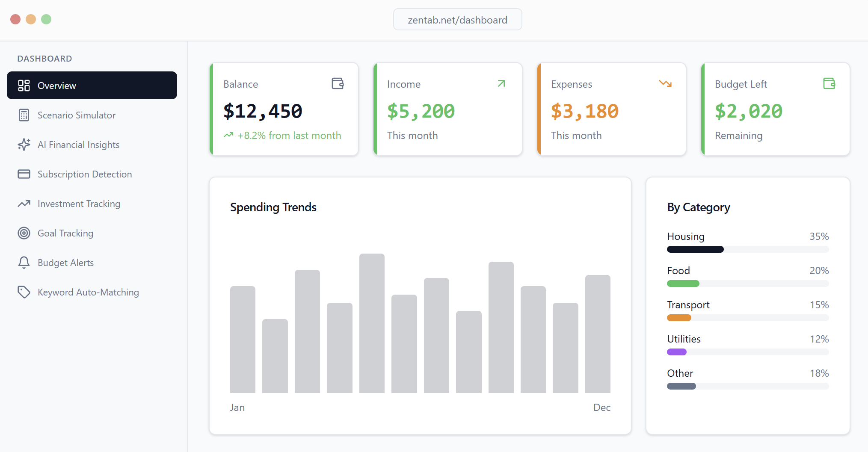Click the Overview grid icon in sidebar
Image resolution: width=868 pixels, height=452 pixels.
coord(24,86)
